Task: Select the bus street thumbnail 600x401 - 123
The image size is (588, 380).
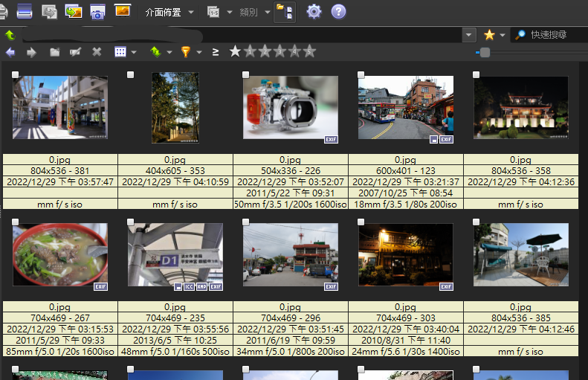Action: tap(406, 108)
